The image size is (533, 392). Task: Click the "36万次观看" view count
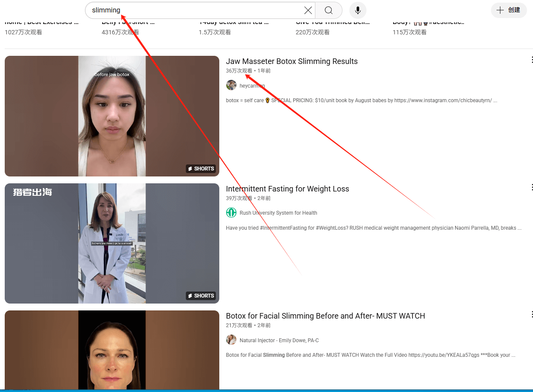pyautogui.click(x=239, y=71)
